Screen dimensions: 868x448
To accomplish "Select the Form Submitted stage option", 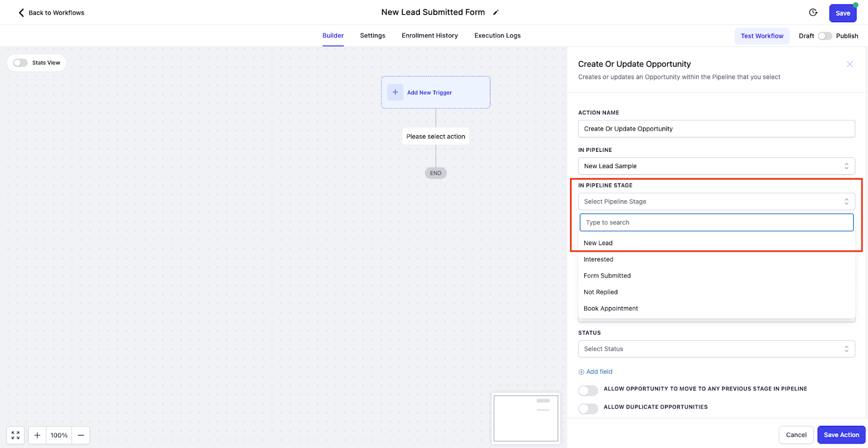I will coord(717,276).
